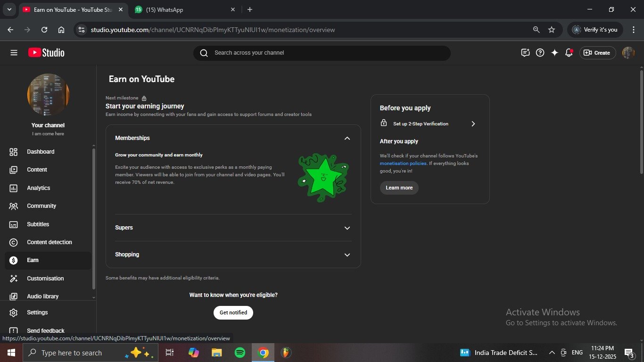Viewport: 644px width, 362px height.
Task: Open the Help question mark icon
Action: (540, 53)
